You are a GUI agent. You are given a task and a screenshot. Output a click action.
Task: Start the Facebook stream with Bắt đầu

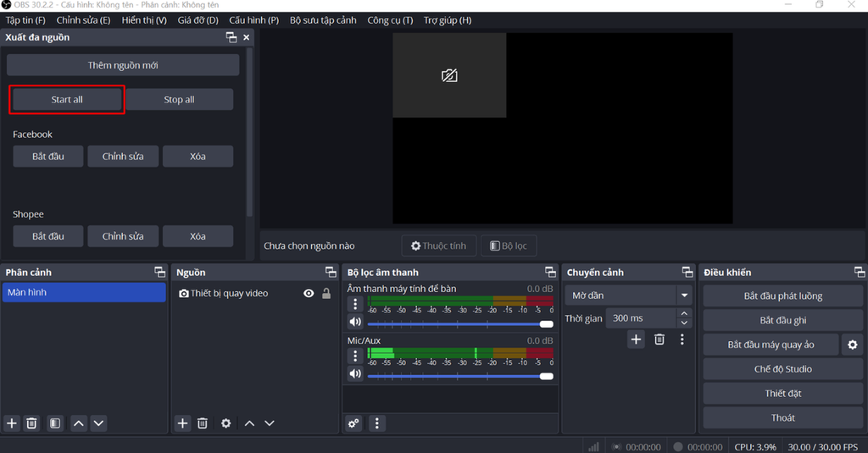point(48,157)
